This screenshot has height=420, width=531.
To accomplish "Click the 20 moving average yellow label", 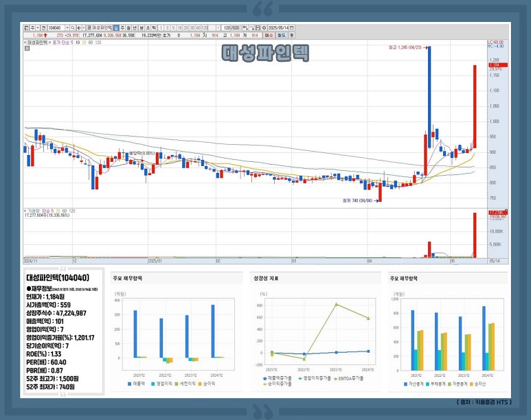I will point(84,43).
